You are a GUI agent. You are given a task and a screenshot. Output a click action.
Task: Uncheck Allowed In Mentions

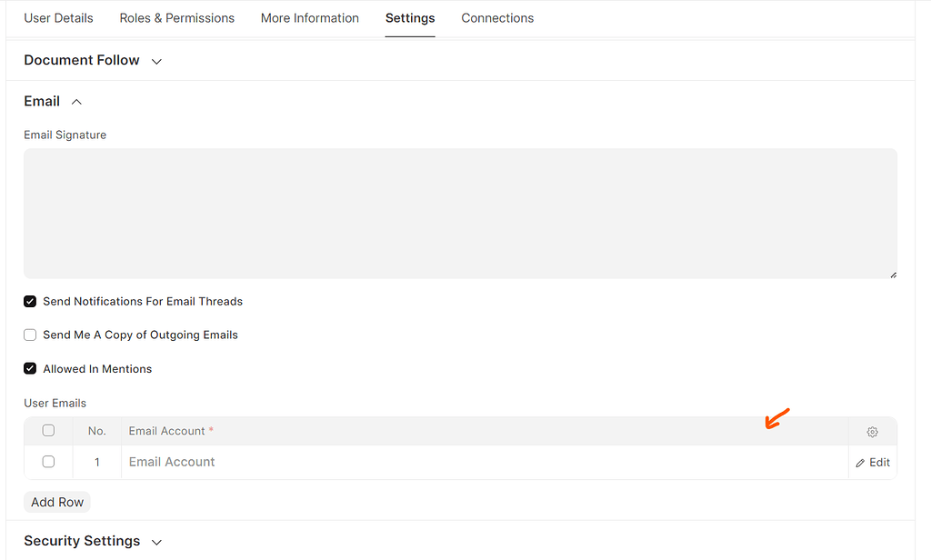(x=30, y=368)
